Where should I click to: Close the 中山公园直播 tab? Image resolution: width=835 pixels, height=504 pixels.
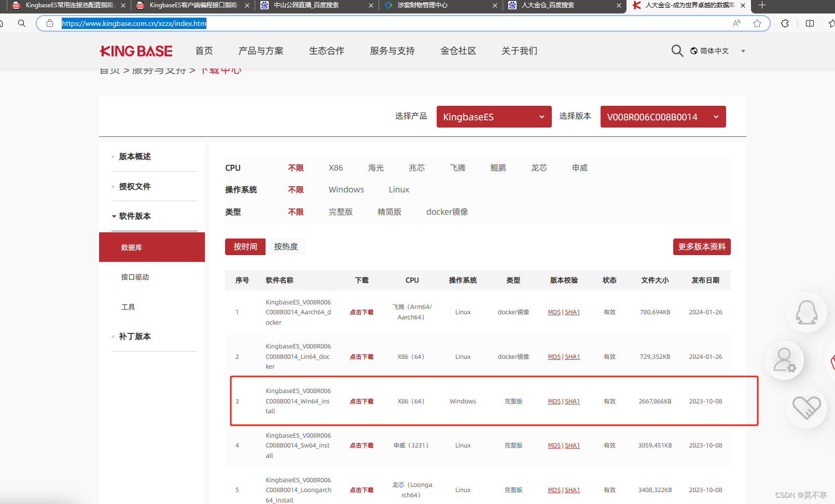(371, 5)
